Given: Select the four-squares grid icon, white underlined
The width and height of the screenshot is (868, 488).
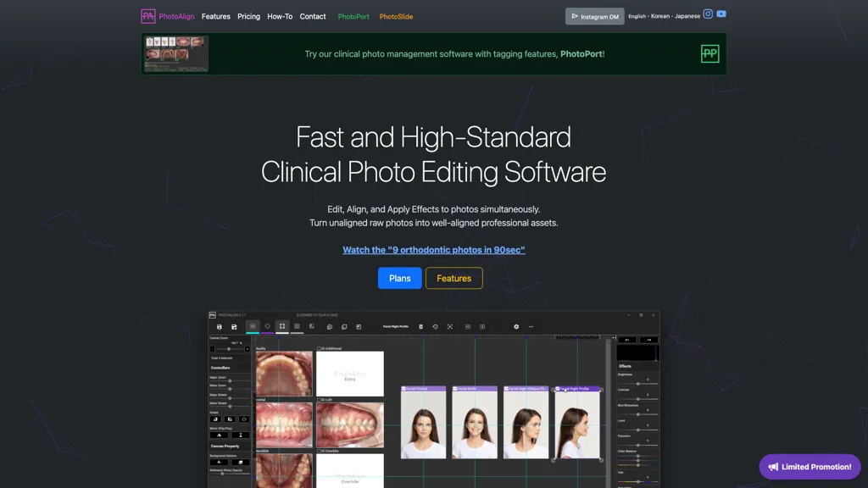Looking at the screenshot, I should pyautogui.click(x=281, y=326).
